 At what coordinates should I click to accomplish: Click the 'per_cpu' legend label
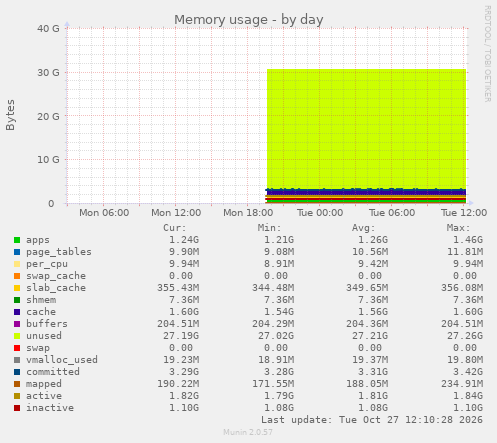pyautogui.click(x=47, y=264)
